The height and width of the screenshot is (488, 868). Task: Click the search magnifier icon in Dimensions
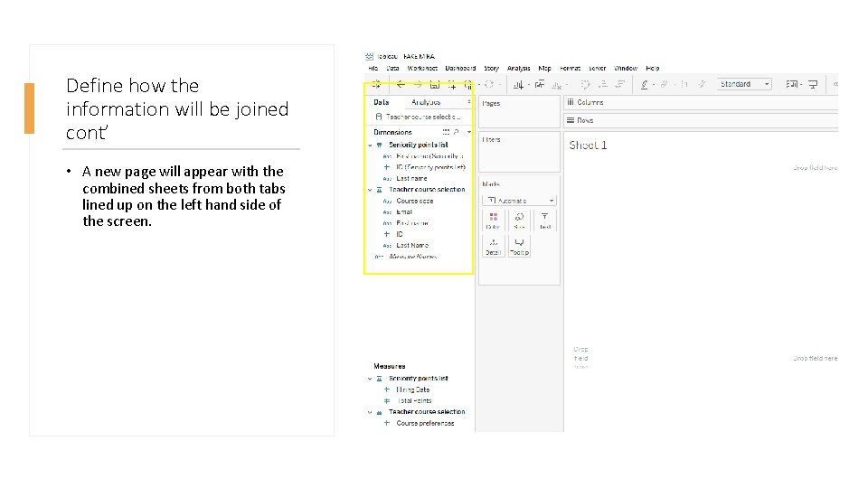pyautogui.click(x=456, y=132)
